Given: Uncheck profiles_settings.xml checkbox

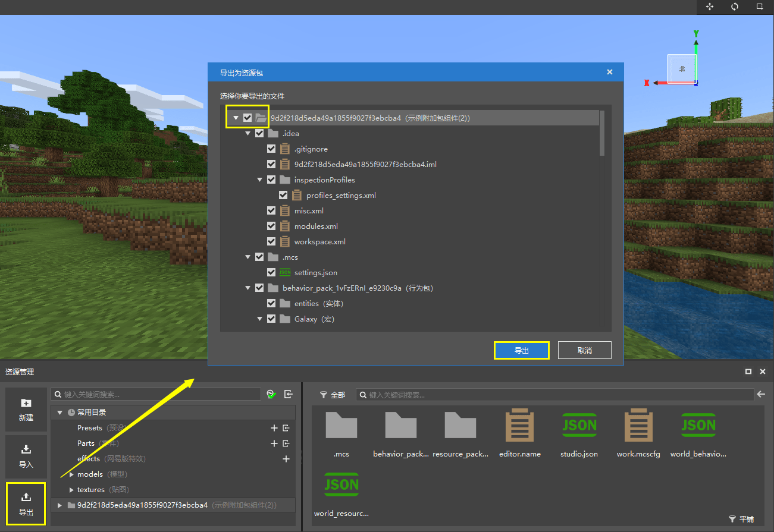Looking at the screenshot, I should coord(283,195).
